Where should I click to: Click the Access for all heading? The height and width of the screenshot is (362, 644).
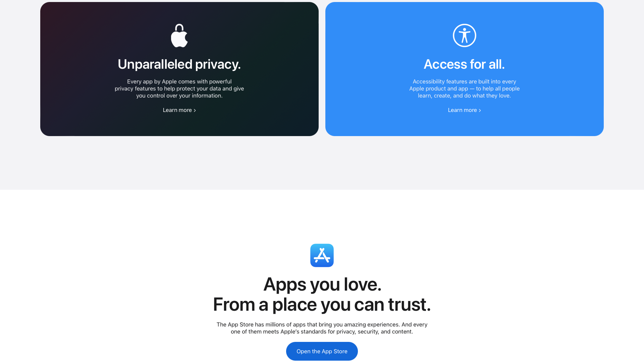(x=464, y=64)
